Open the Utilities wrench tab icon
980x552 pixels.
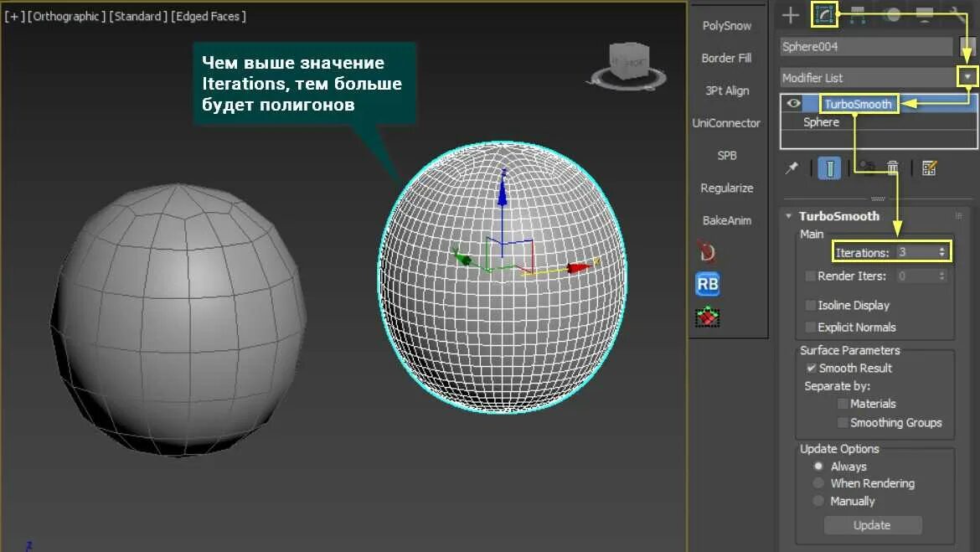[x=957, y=14]
